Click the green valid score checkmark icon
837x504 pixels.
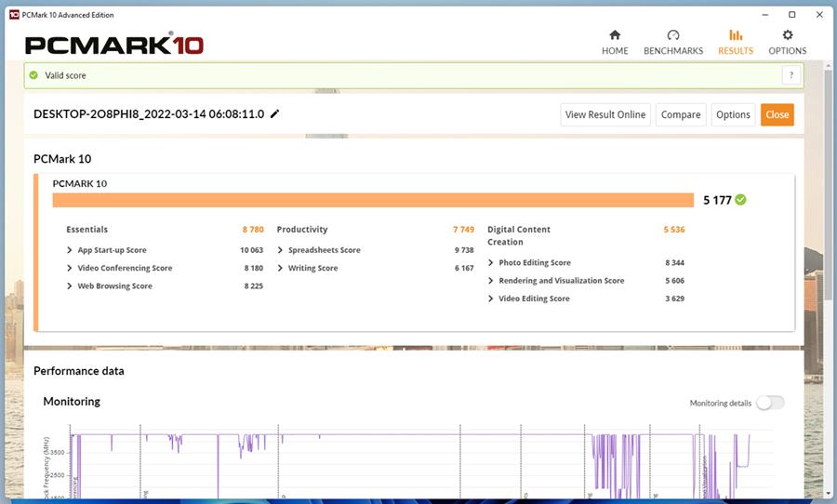33,75
